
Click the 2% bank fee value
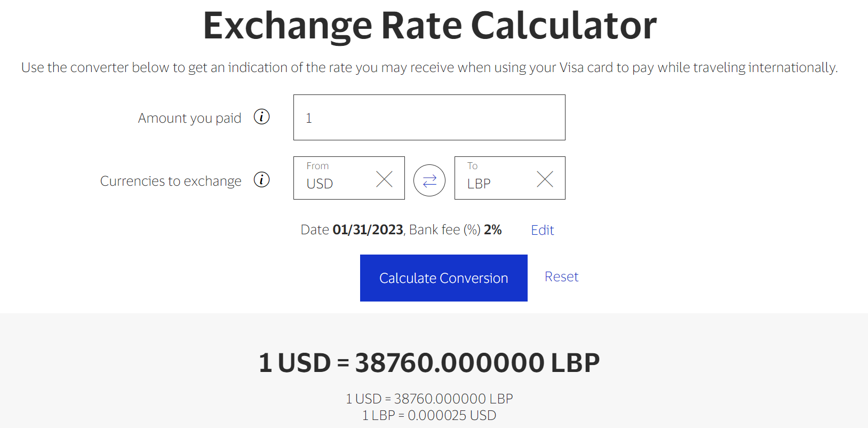(x=492, y=230)
